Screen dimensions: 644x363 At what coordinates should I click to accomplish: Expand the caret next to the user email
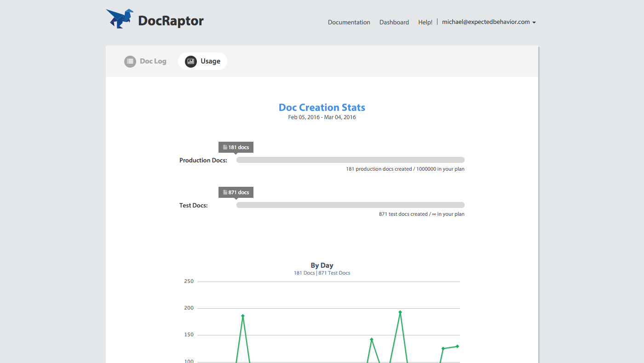[534, 22]
